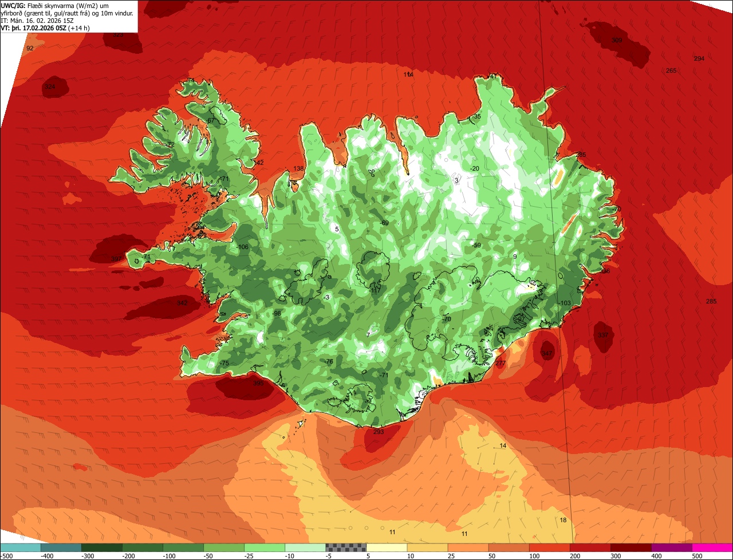
Task: Click the '500' legend label
Action: [x=697, y=556]
